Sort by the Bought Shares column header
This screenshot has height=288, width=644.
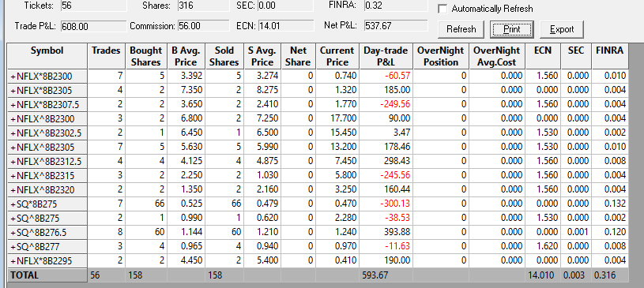click(146, 56)
